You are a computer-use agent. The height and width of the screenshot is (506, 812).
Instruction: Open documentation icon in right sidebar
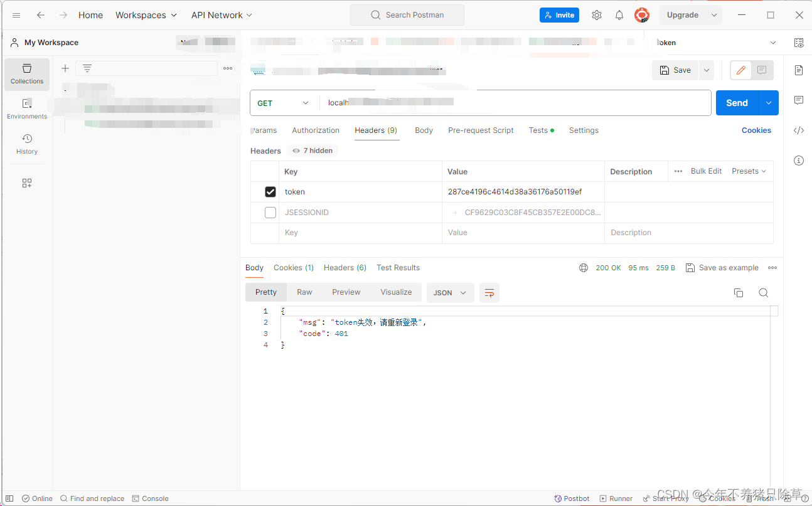[x=799, y=70]
